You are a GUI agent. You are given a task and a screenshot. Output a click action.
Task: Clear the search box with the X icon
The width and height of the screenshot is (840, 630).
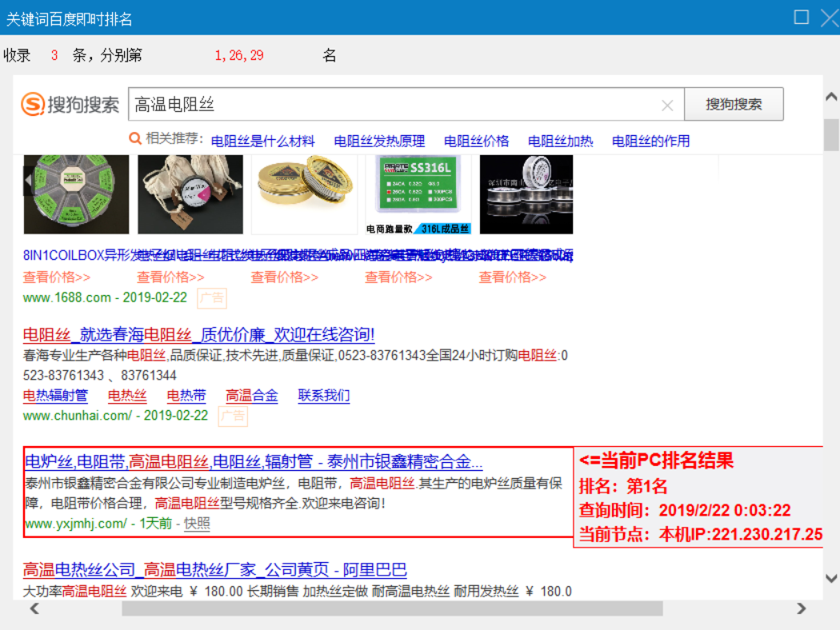click(x=667, y=106)
